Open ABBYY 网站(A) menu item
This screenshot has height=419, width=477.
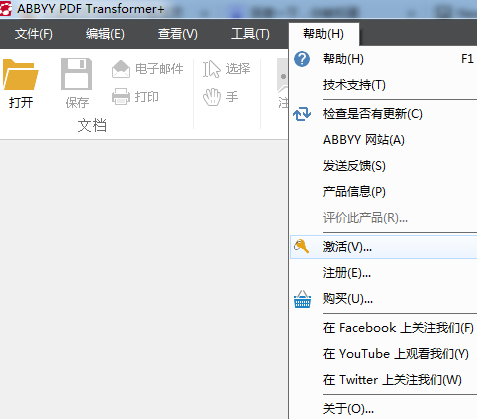pos(383,140)
